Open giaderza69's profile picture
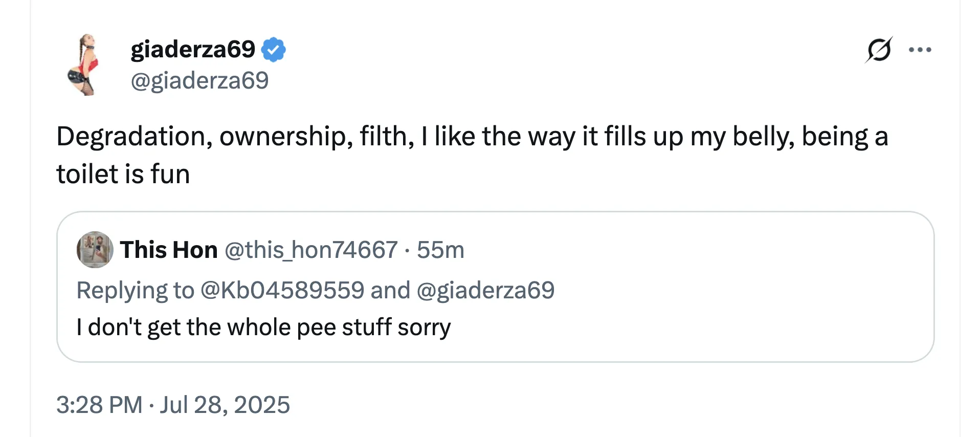Viewport: 980px width, 437px height. 84,64
